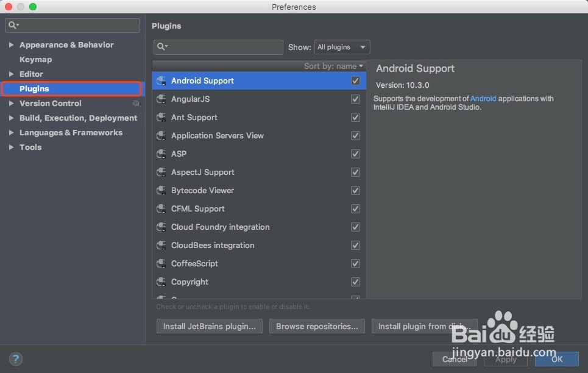Click the CloudBees integration plugin icon

point(161,246)
